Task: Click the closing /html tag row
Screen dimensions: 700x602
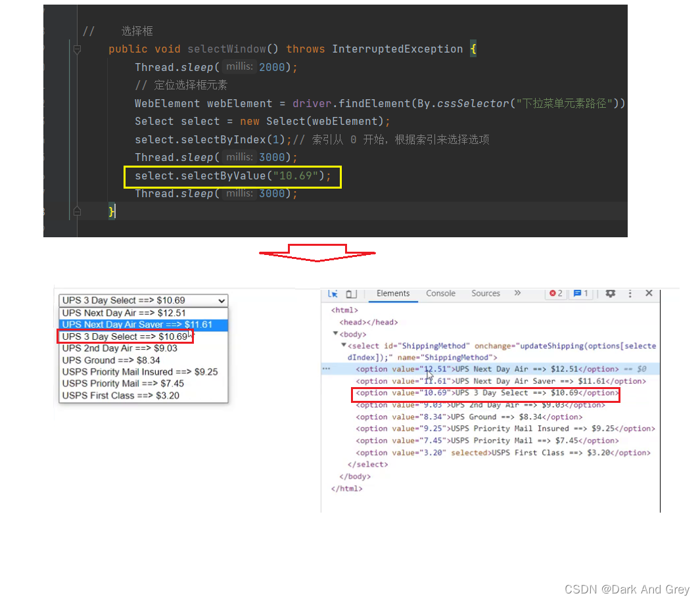Action: click(346, 489)
